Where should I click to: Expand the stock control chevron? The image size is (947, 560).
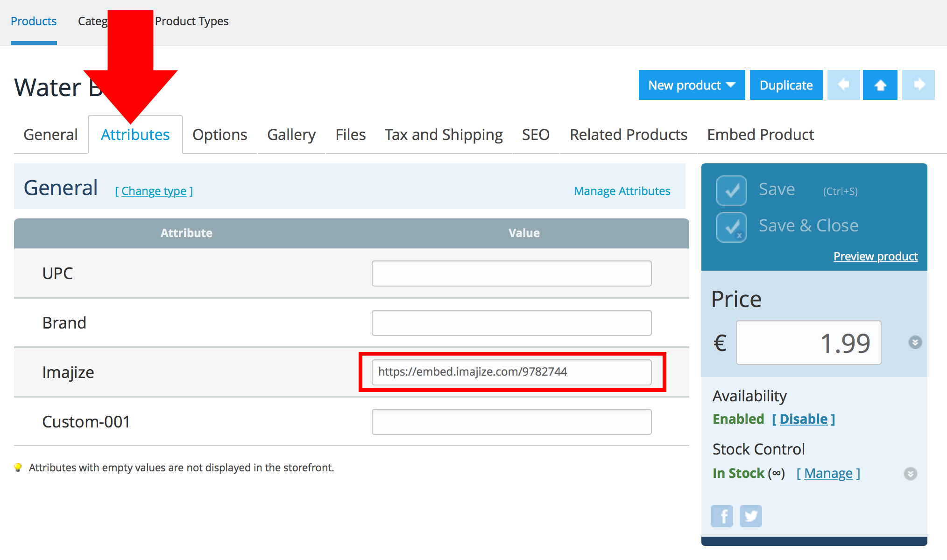pyautogui.click(x=910, y=474)
